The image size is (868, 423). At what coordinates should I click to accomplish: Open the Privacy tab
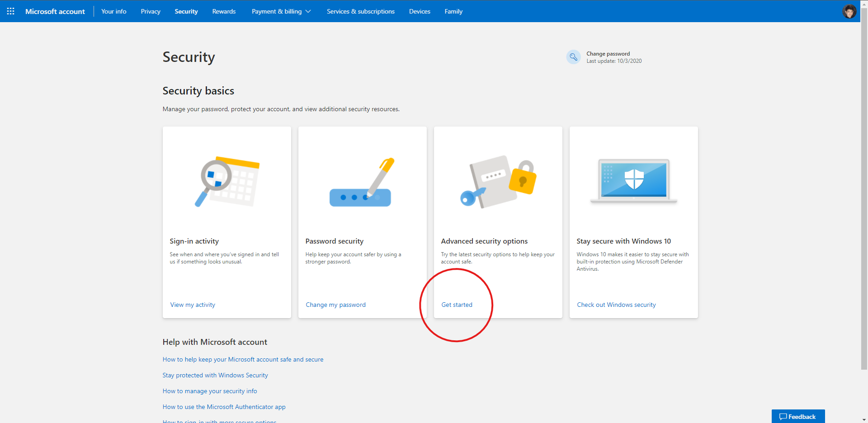[151, 11]
